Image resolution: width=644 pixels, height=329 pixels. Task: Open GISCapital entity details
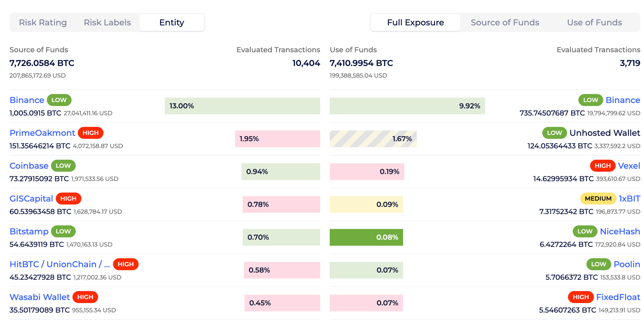31,199
